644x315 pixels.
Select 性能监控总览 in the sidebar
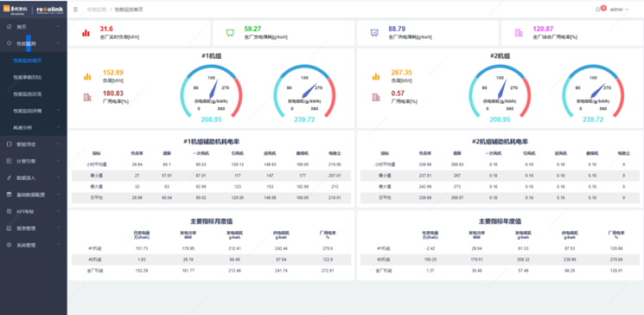(28, 93)
